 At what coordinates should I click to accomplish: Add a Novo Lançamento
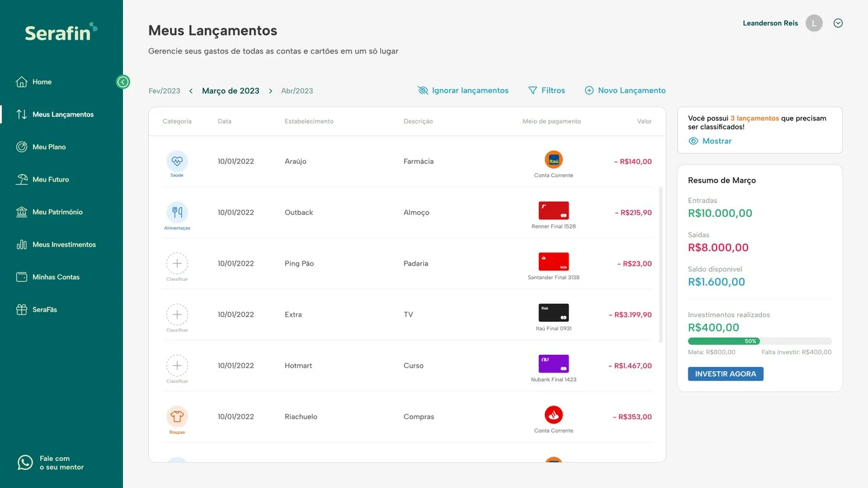(625, 90)
